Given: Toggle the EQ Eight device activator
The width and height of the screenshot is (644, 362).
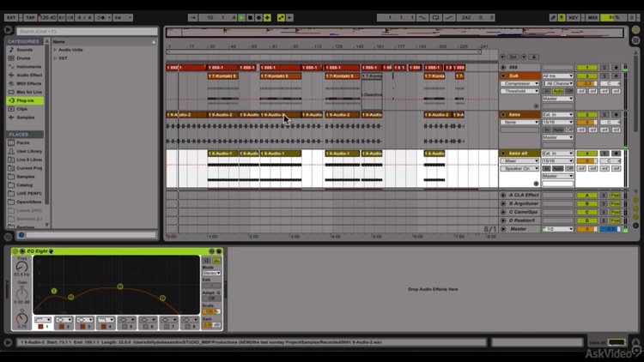Looking at the screenshot, I should (15, 251).
